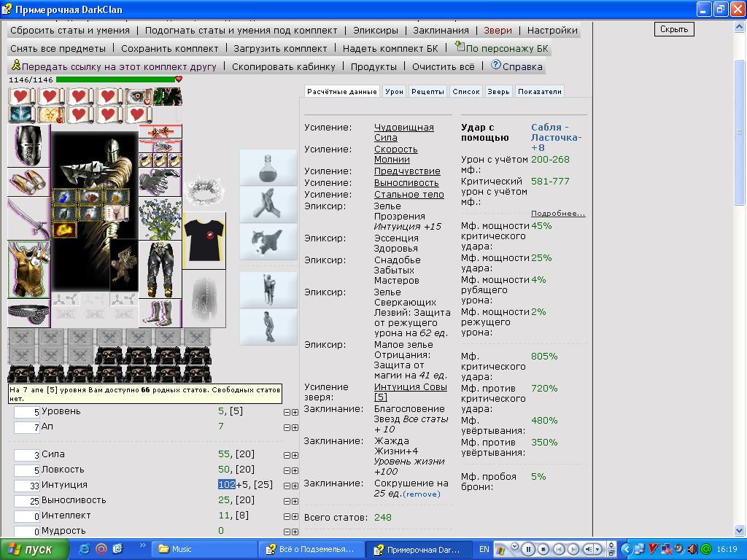Switch to the Зверь tab
Image resolution: width=747 pixels, height=560 pixels.
point(498,91)
